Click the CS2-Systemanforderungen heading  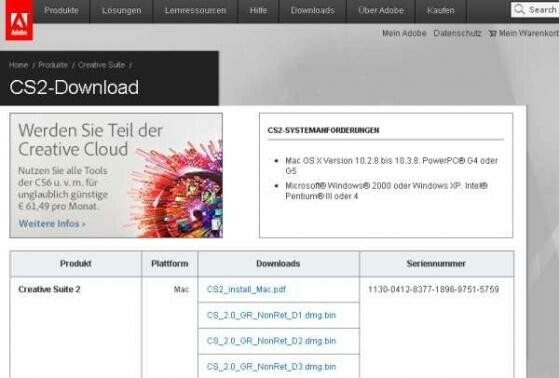coord(323,130)
